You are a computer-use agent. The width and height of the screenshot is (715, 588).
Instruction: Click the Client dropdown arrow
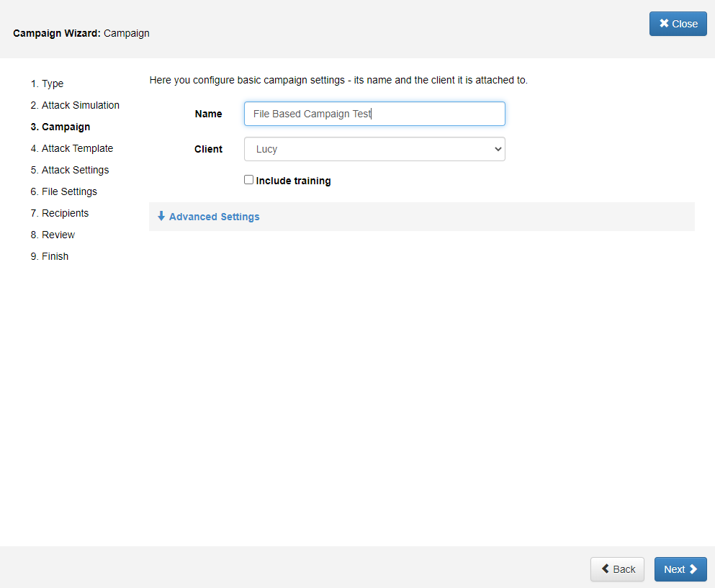tap(498, 149)
